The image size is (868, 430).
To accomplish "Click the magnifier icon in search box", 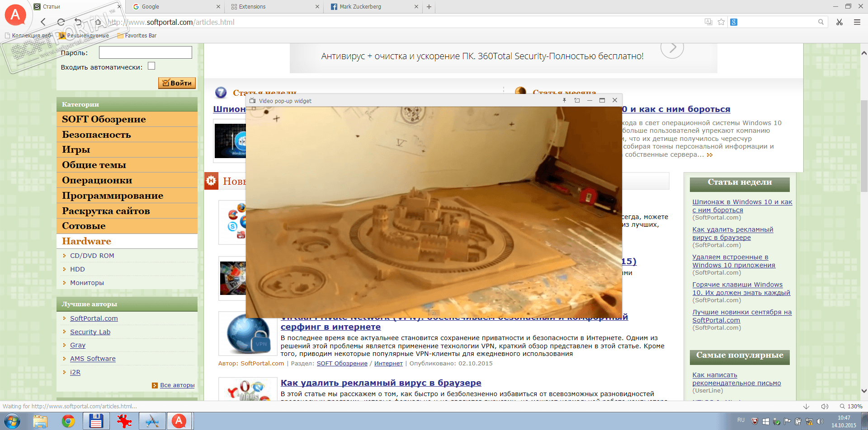I will [x=821, y=22].
